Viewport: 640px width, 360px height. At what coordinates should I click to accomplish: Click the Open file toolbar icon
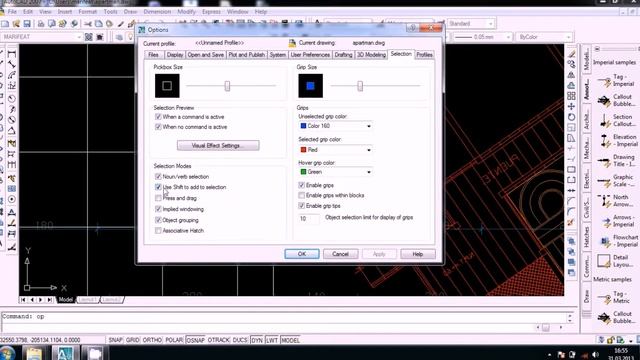click(x=16, y=24)
